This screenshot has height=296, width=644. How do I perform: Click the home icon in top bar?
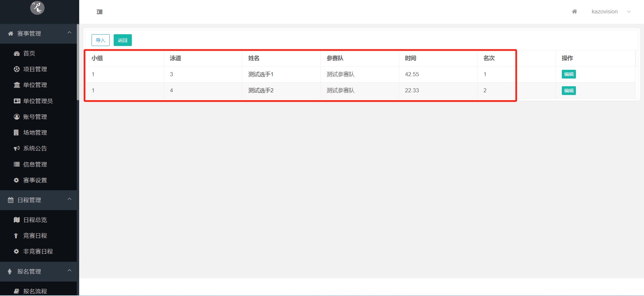(x=574, y=12)
